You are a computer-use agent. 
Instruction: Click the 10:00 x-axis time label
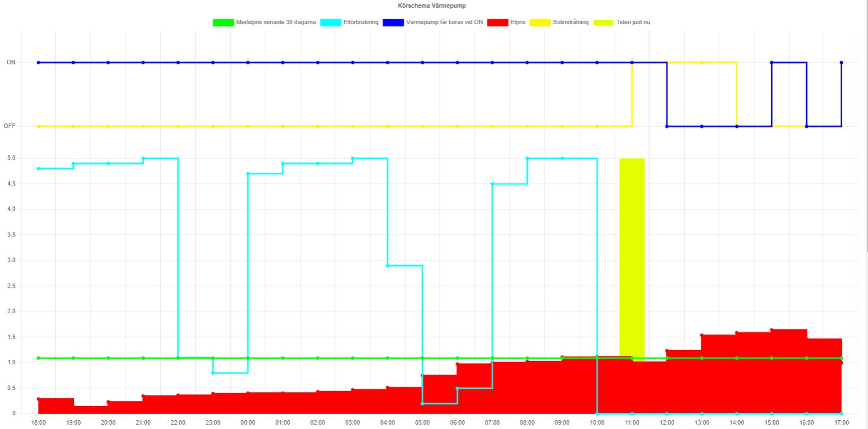[597, 422]
